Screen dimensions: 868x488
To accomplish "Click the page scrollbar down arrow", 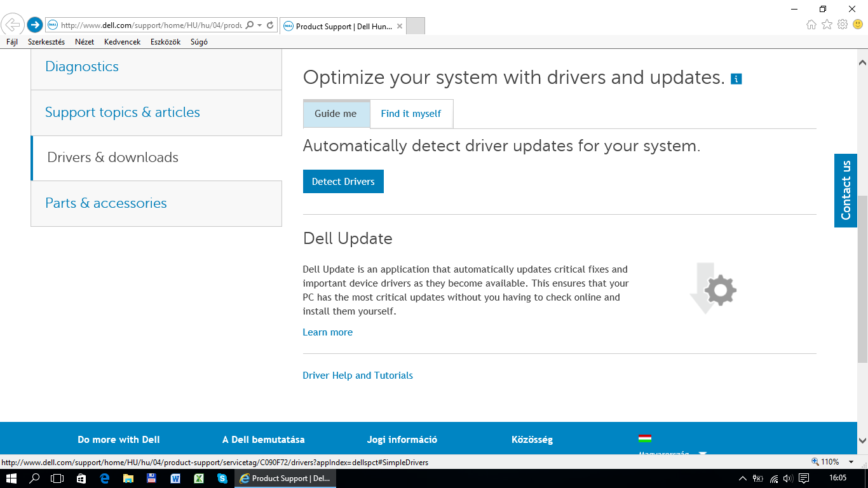I will click(862, 440).
